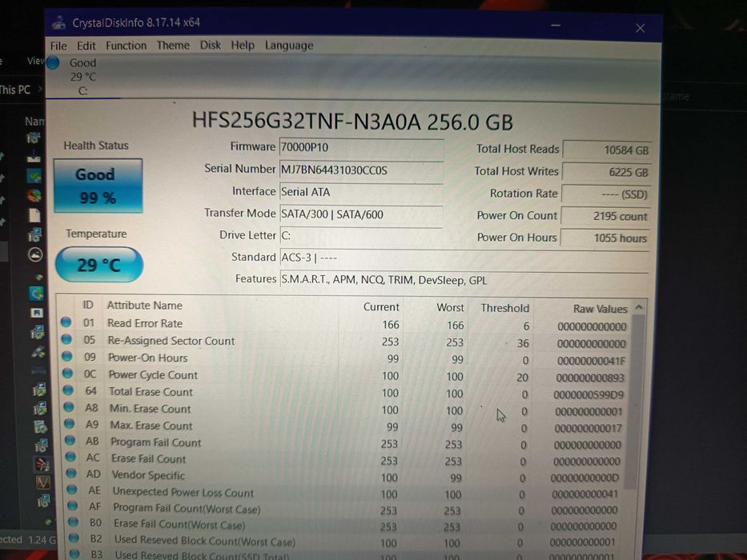Click the Threshold column header
The width and height of the screenshot is (747, 560).
[x=505, y=308]
